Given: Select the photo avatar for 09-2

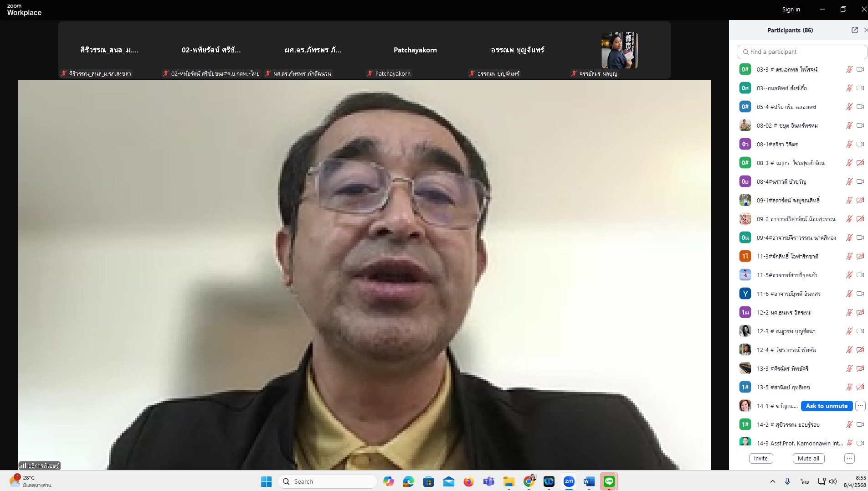Looking at the screenshot, I should coord(745,219).
